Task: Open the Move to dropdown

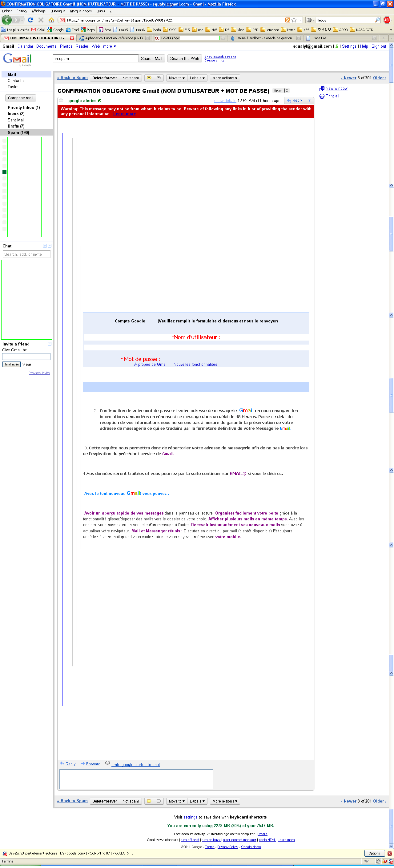Action: 176,78
